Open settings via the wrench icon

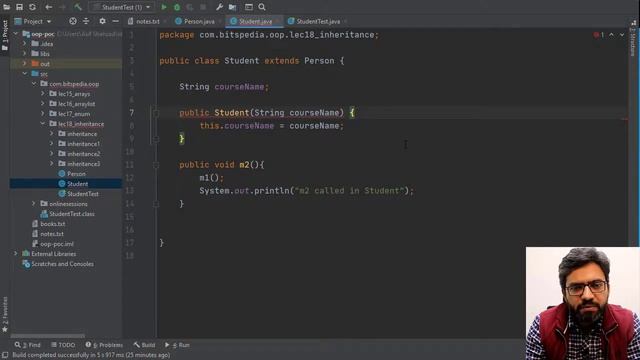tap(219, 7)
